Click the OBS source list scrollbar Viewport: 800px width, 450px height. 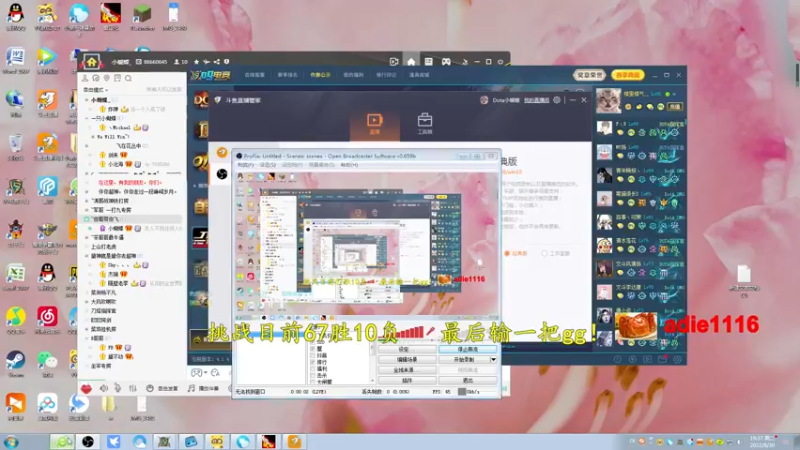(x=372, y=362)
